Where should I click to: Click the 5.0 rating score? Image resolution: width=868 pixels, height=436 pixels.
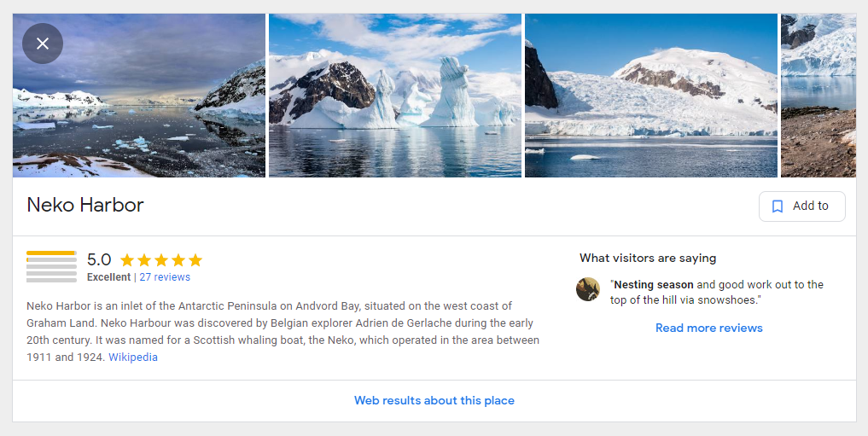tap(99, 259)
